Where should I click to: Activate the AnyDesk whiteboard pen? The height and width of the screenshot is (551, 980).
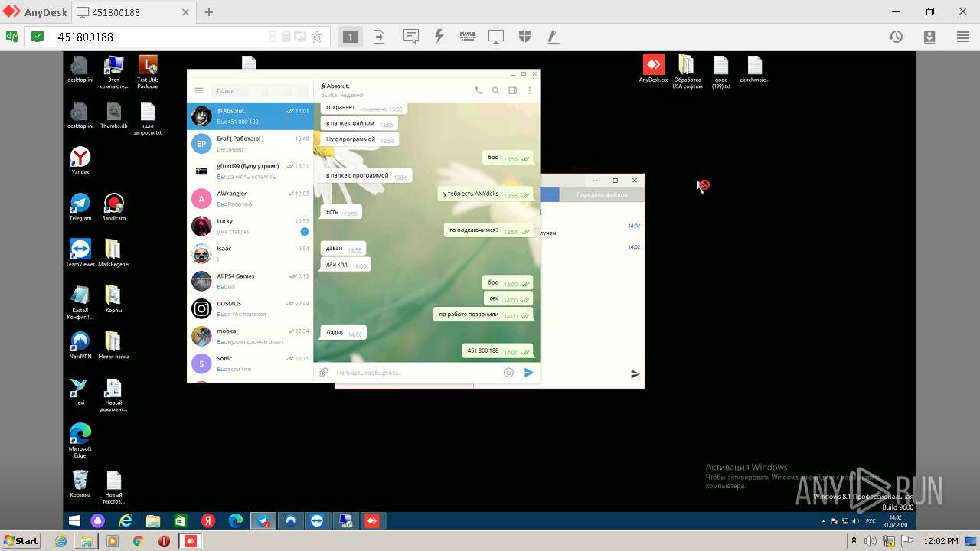[x=552, y=37]
